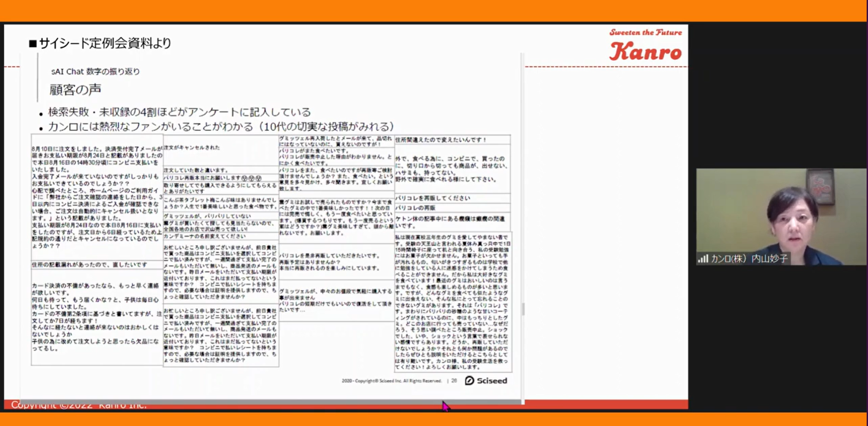Click the Copyright ©2022 Kanro Inc. footer text
The image size is (868, 426).
pyautogui.click(x=79, y=405)
